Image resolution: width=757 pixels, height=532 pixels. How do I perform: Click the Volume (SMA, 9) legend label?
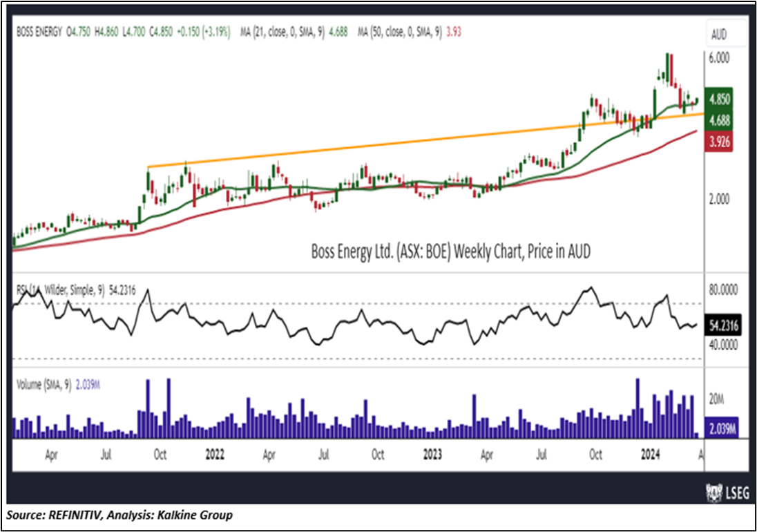pos(44,385)
